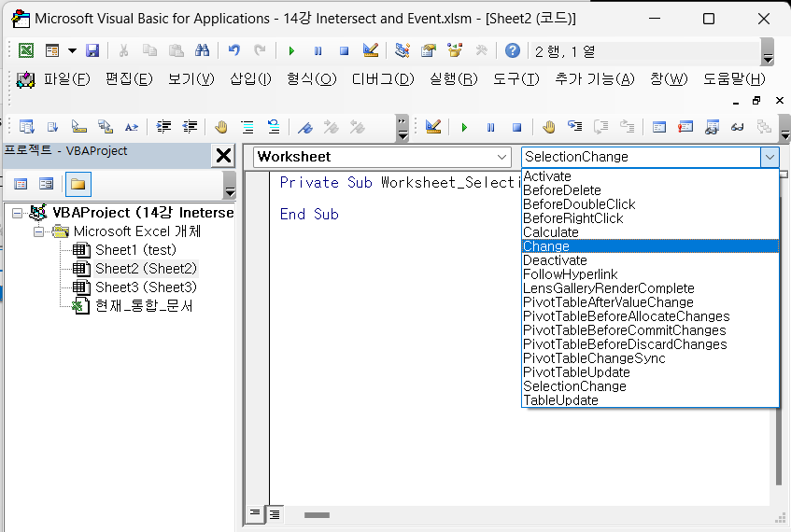791x532 pixels.
Task: Choose Calculate from the event list
Action: click(650, 232)
